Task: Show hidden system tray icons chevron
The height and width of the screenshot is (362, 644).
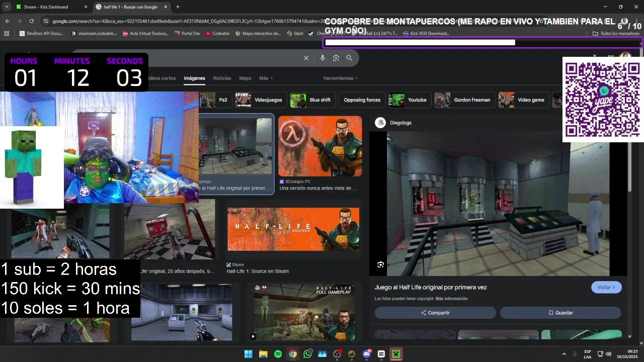Action: pos(563,354)
